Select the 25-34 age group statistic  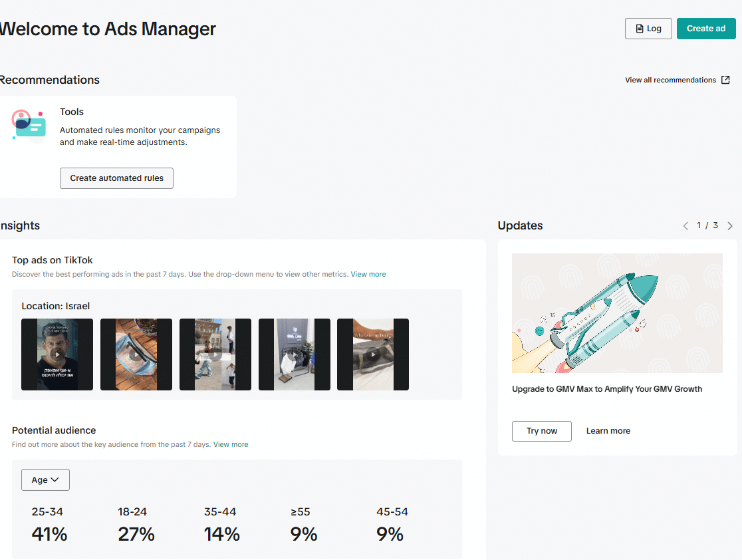(49, 524)
